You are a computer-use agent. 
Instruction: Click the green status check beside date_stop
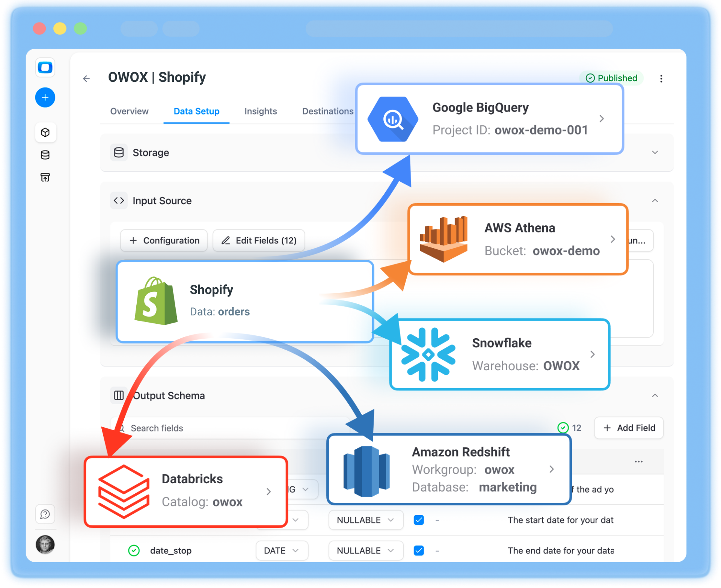pyautogui.click(x=133, y=550)
